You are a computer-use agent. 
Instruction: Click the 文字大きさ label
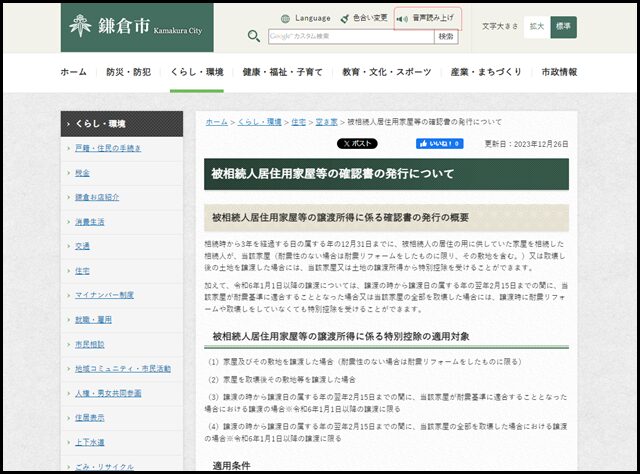[500, 26]
